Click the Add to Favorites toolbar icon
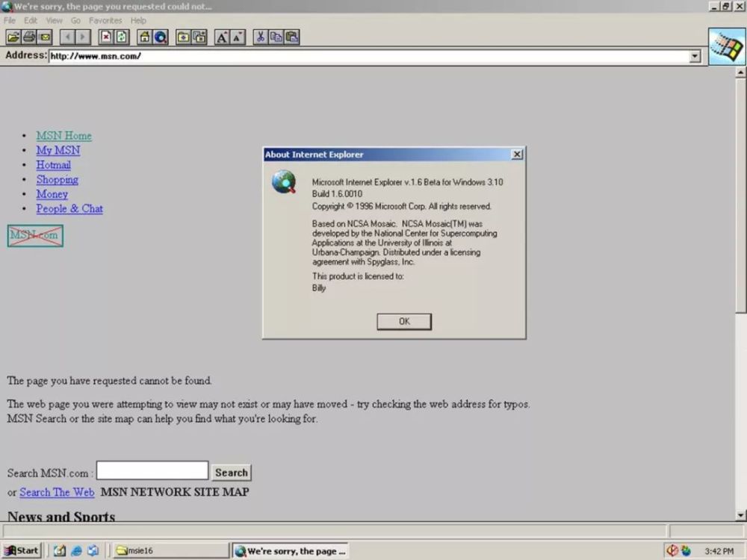This screenshot has width=747, height=560. (x=199, y=37)
